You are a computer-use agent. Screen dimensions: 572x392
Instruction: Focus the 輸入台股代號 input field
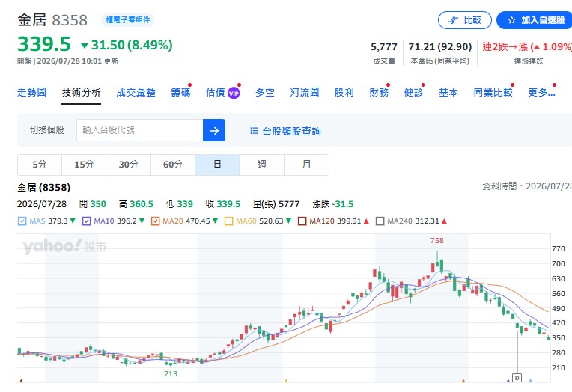(x=140, y=130)
